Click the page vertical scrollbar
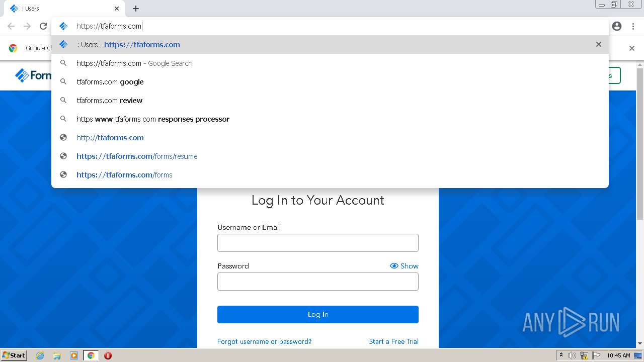Viewport: 644px width, 362px height. click(x=640, y=144)
